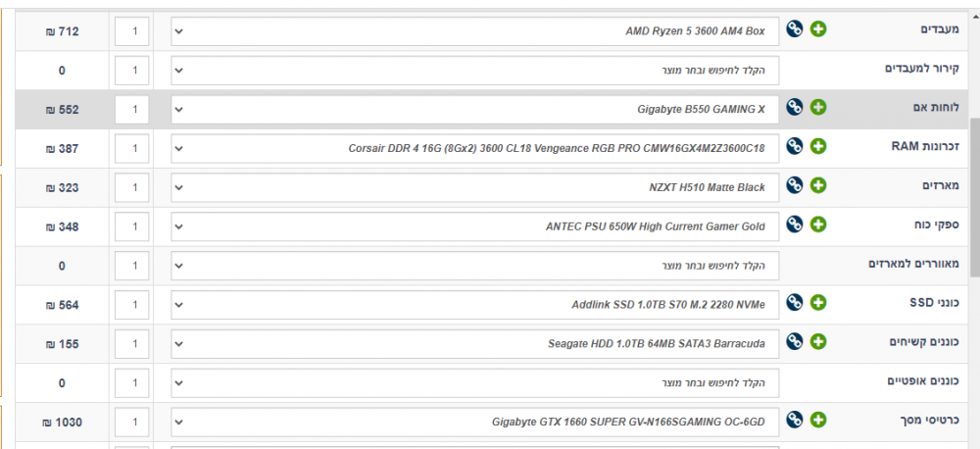Click the link icon next to AMD Ryzen 5 3600
The image size is (980, 449).
[x=795, y=28]
